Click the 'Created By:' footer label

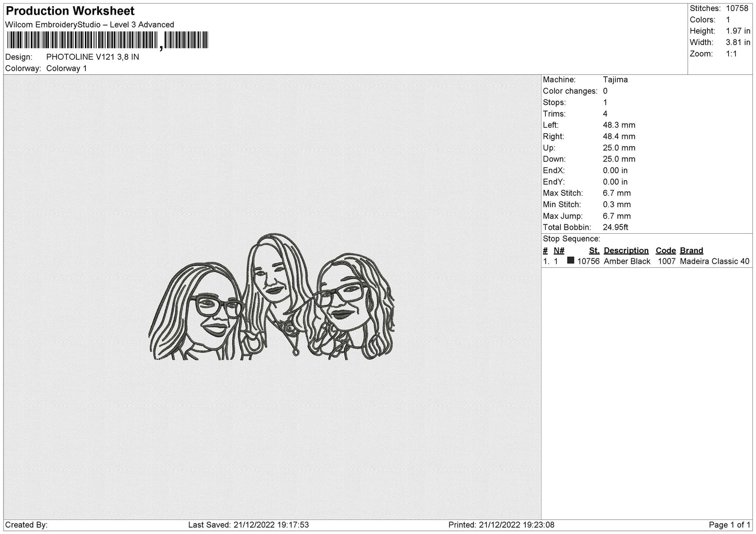click(x=26, y=526)
